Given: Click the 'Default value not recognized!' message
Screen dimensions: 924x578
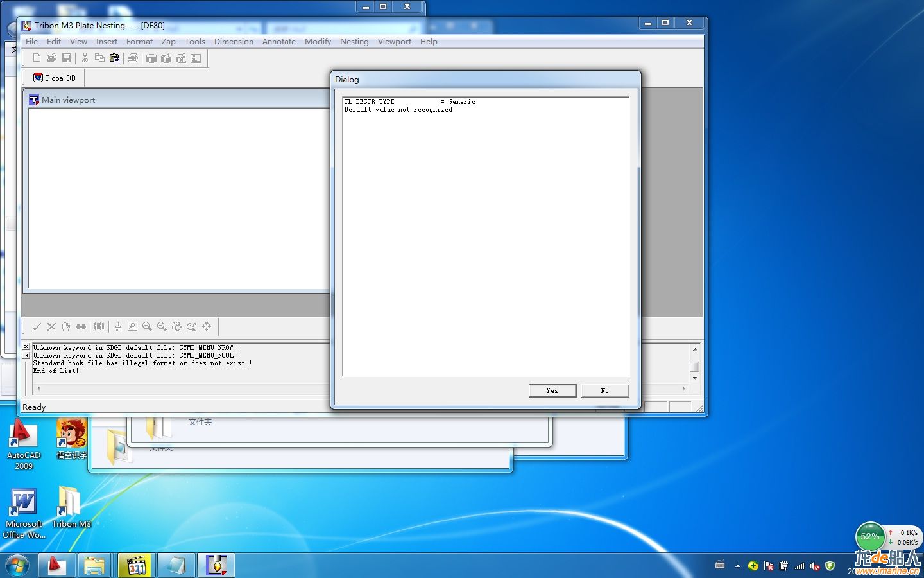Looking at the screenshot, I should pos(400,110).
